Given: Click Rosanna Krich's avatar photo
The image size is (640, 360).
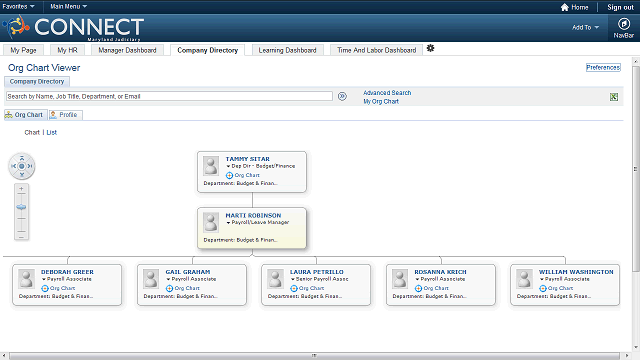Looking at the screenshot, I should 400,280.
